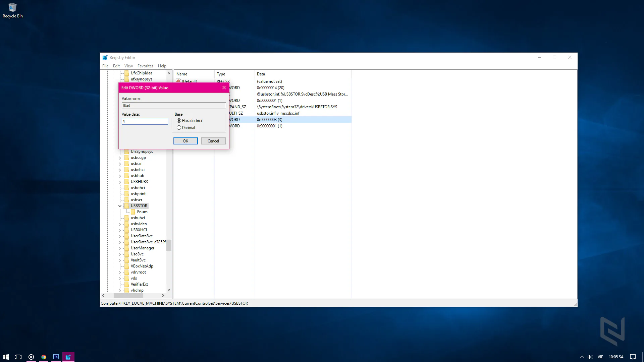Select the usbprint key in the tree
644x362 pixels.
point(138,194)
